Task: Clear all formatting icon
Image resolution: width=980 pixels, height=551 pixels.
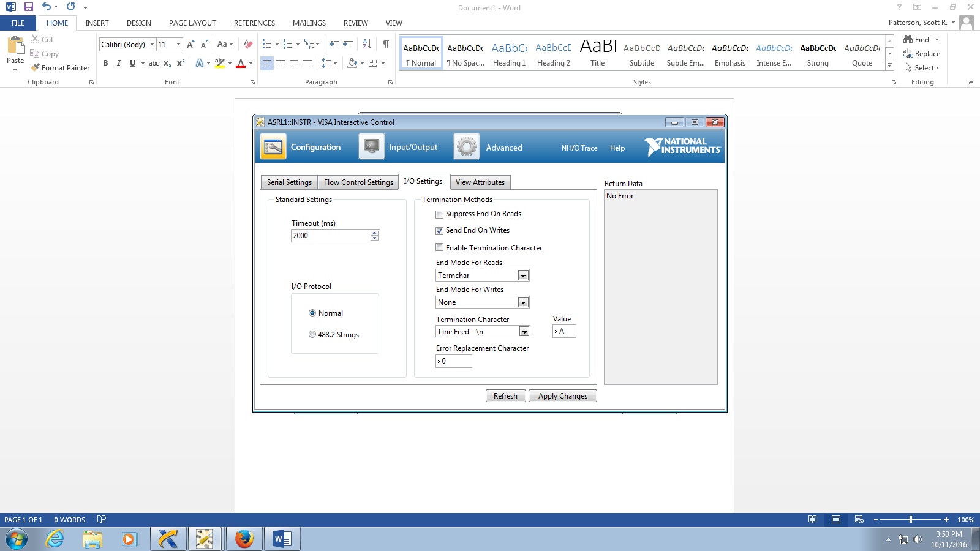Action: pos(248,44)
